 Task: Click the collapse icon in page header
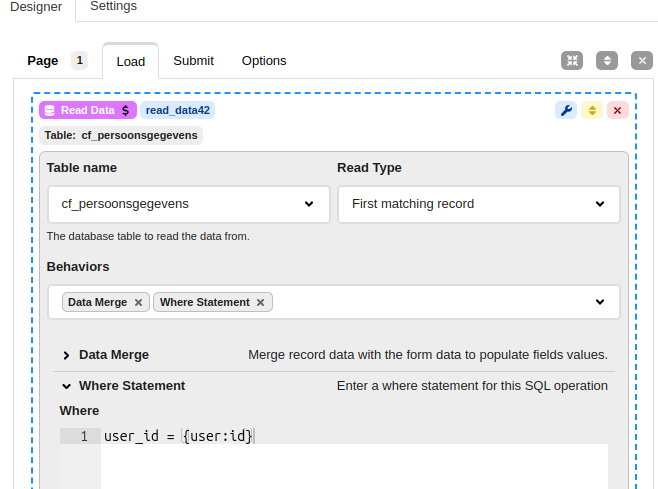coord(572,61)
